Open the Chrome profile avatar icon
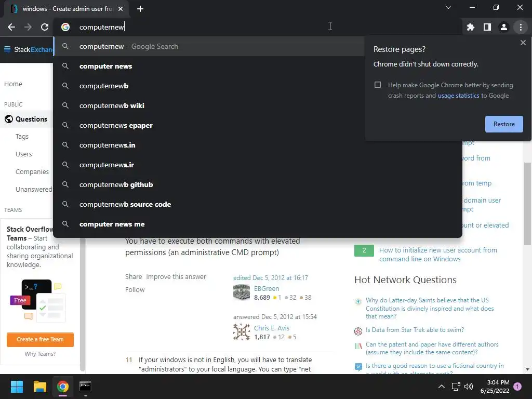 tap(504, 27)
